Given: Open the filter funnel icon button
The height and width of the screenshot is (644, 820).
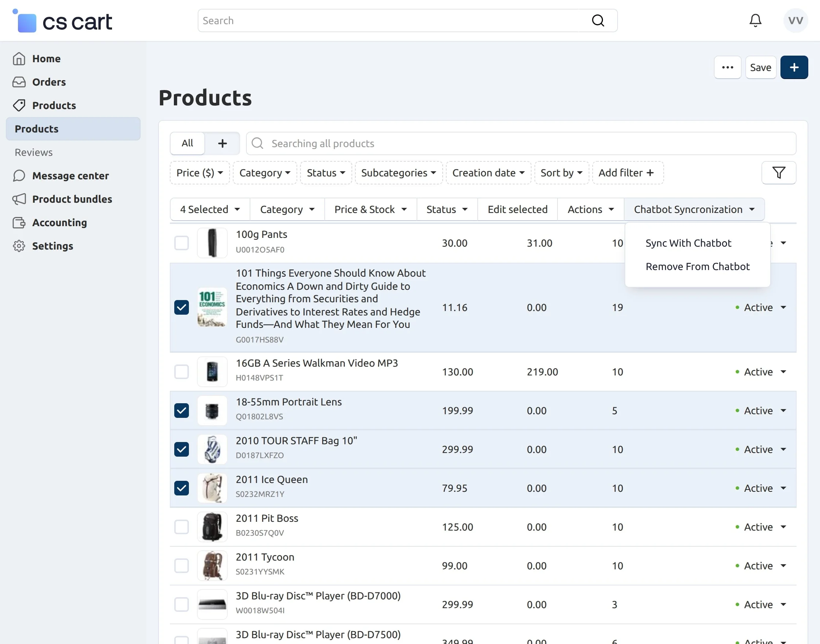Looking at the screenshot, I should click(779, 173).
